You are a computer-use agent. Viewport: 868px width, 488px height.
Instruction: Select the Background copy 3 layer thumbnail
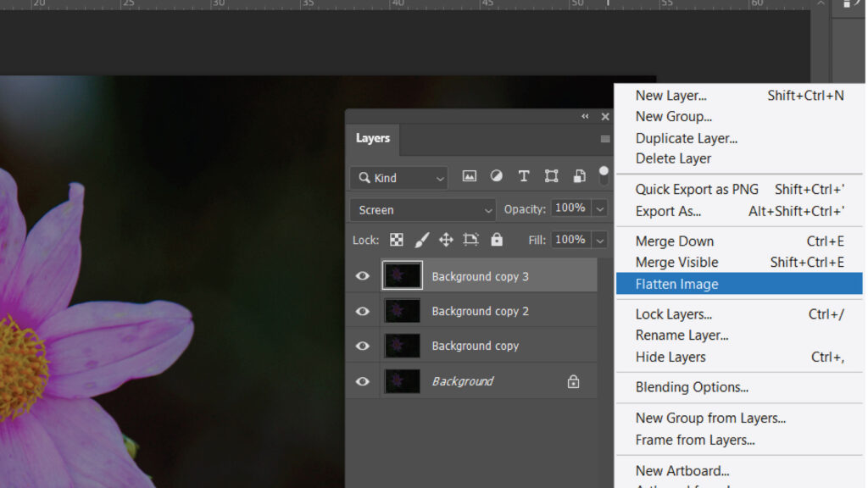[402, 275]
